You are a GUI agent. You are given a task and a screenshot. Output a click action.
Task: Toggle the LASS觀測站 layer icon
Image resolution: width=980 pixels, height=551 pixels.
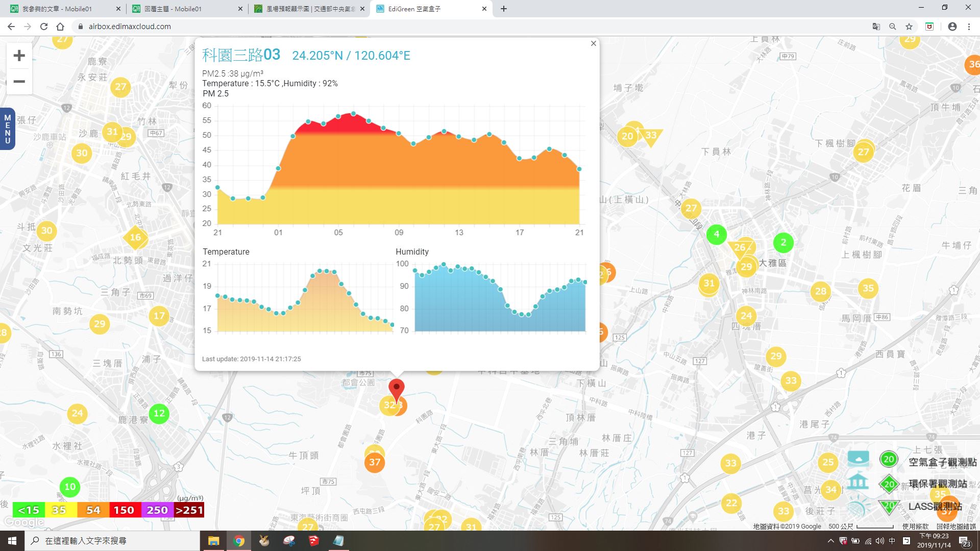pyautogui.click(x=858, y=507)
